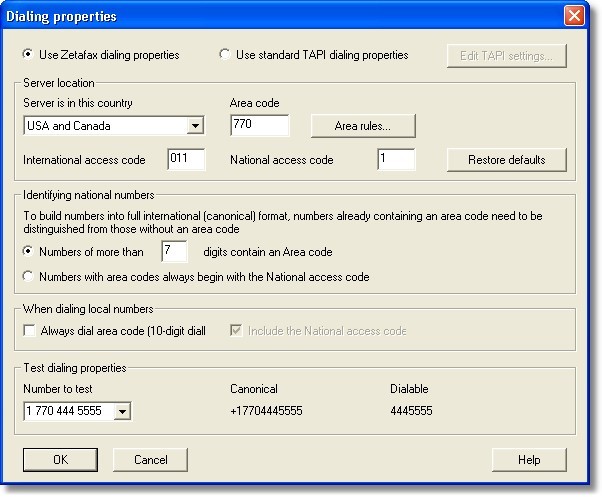The height and width of the screenshot is (497, 602).
Task: Open the server country dropdown
Action: (x=195, y=126)
